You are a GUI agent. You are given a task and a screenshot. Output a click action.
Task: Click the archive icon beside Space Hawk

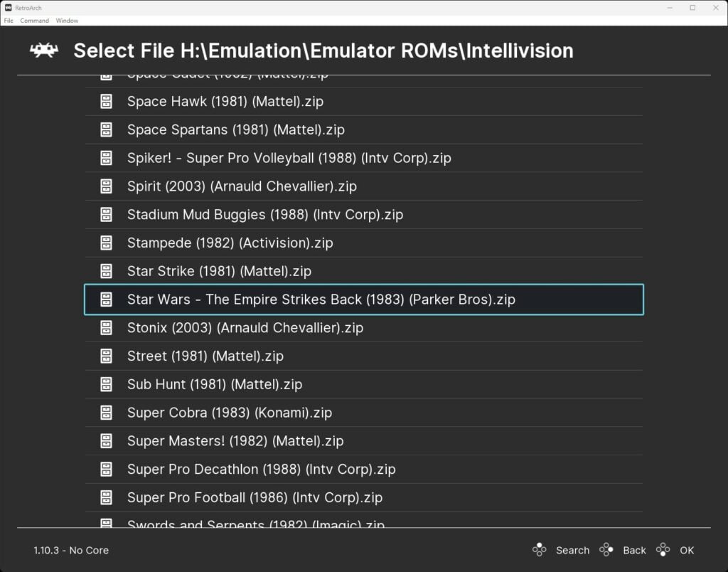tap(107, 101)
